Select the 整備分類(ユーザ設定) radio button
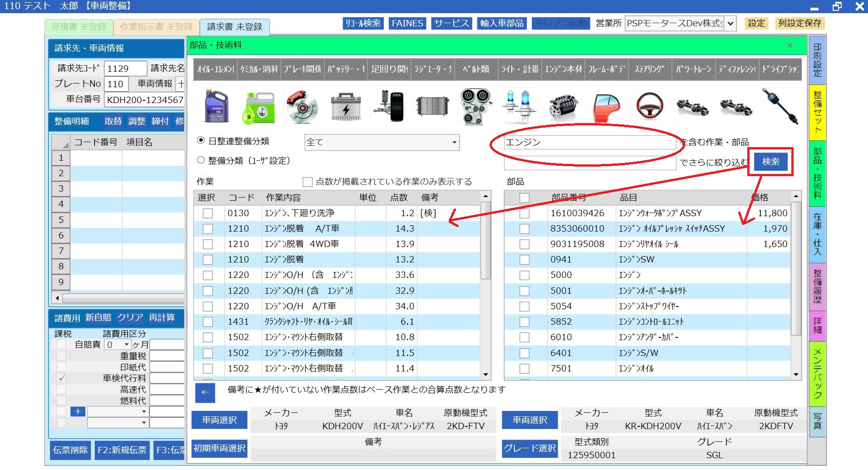The image size is (868, 470). pyautogui.click(x=201, y=160)
